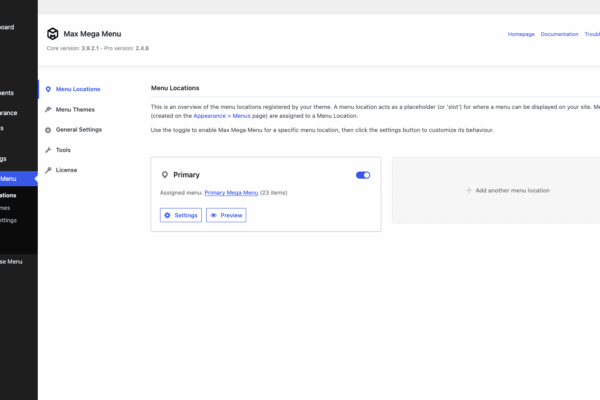Click the Max Mega Menu logo icon
Image resolution: width=600 pixels, height=400 pixels.
pyautogui.click(x=52, y=34)
